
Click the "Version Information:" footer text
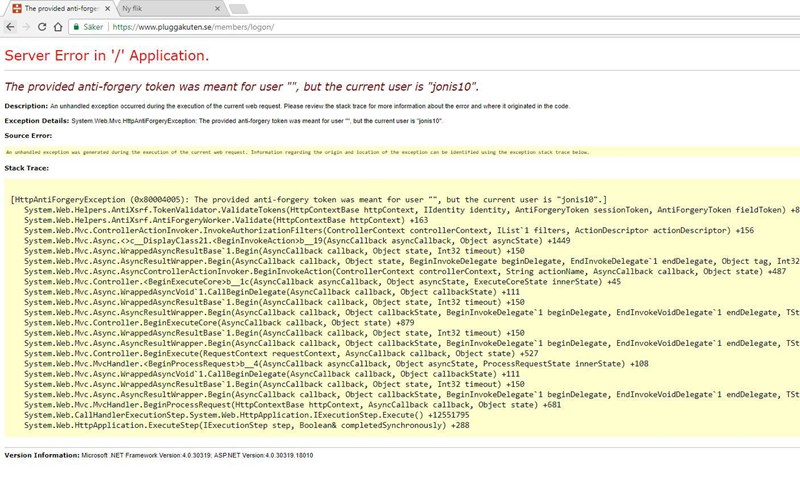40,455
